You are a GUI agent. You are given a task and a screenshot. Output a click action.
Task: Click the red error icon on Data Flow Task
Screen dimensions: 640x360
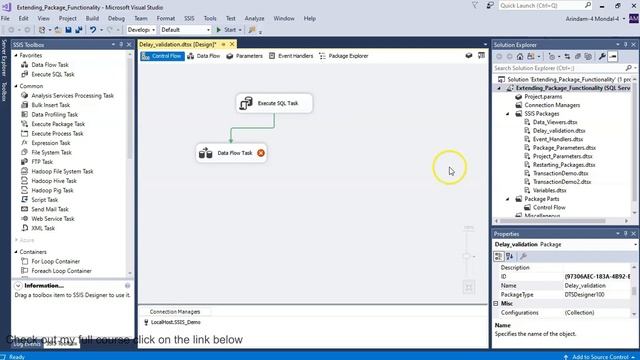(x=261, y=153)
